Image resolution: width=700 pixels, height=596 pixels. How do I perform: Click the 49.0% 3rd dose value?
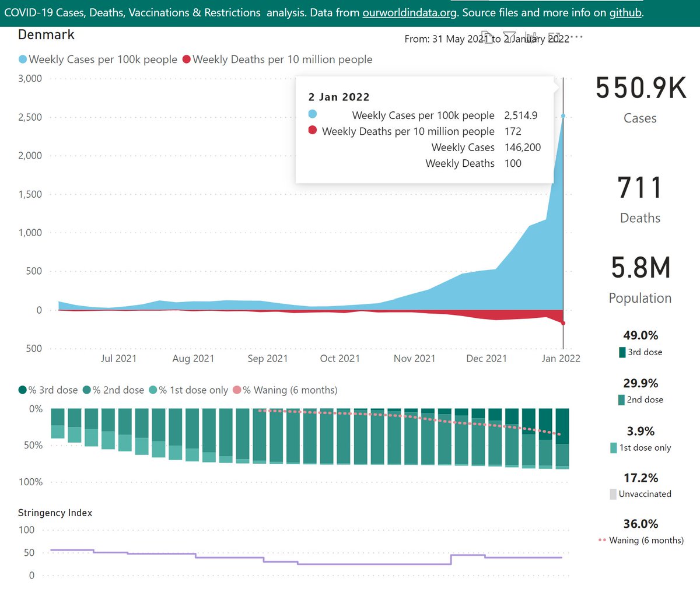pyautogui.click(x=640, y=335)
